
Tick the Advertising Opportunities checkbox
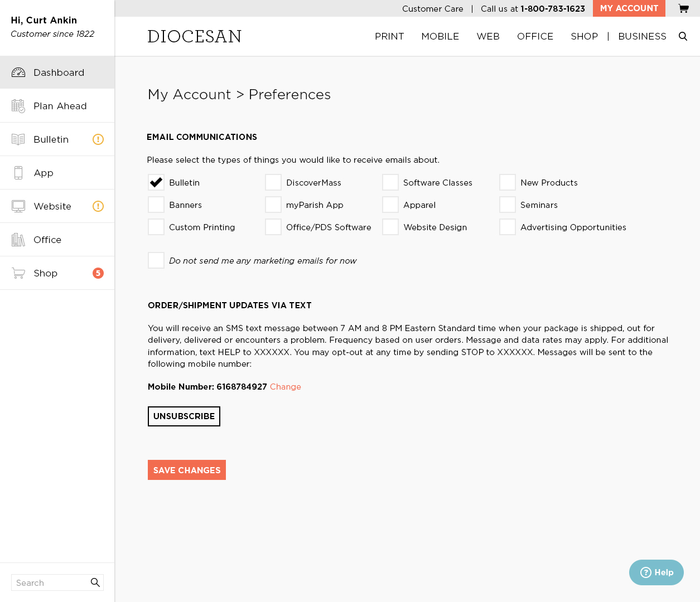click(x=508, y=227)
